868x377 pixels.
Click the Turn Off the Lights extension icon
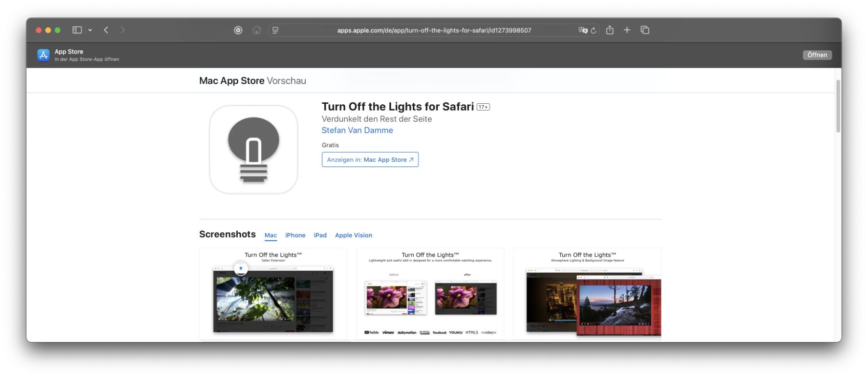pos(238,30)
